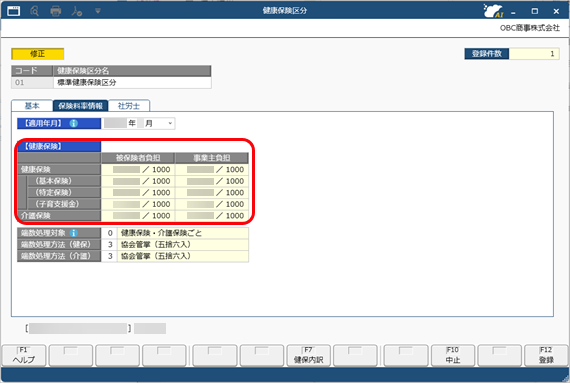Click 特定保険 事業主負担 rate field
Image resolution: width=570 pixels, height=384 pixels.
click(x=212, y=193)
